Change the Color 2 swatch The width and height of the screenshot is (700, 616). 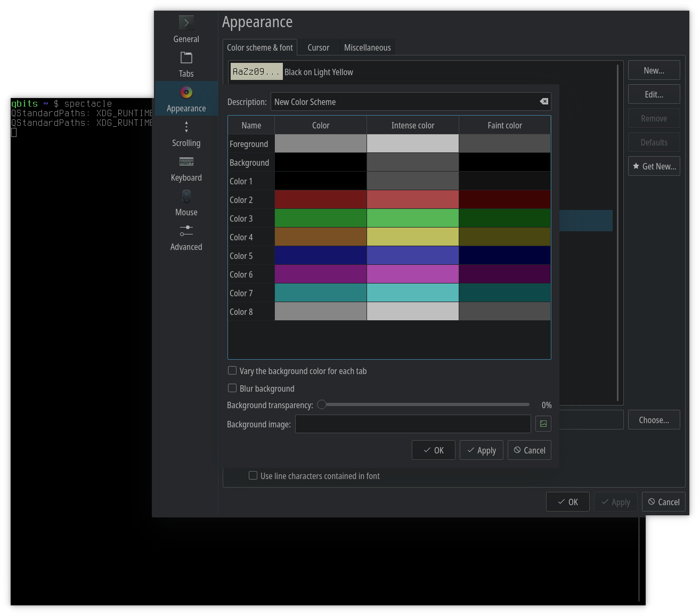pos(320,199)
